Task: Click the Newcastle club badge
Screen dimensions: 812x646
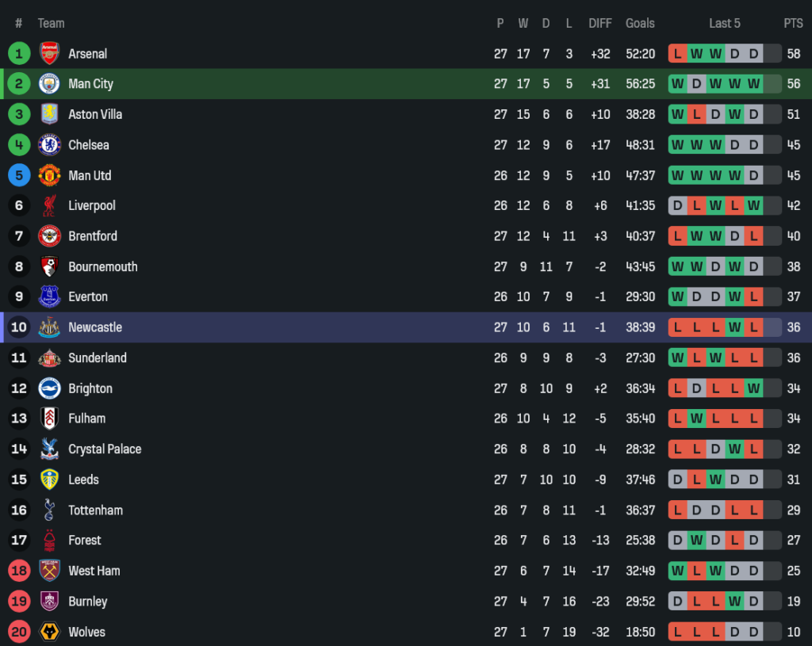Action: pos(49,327)
